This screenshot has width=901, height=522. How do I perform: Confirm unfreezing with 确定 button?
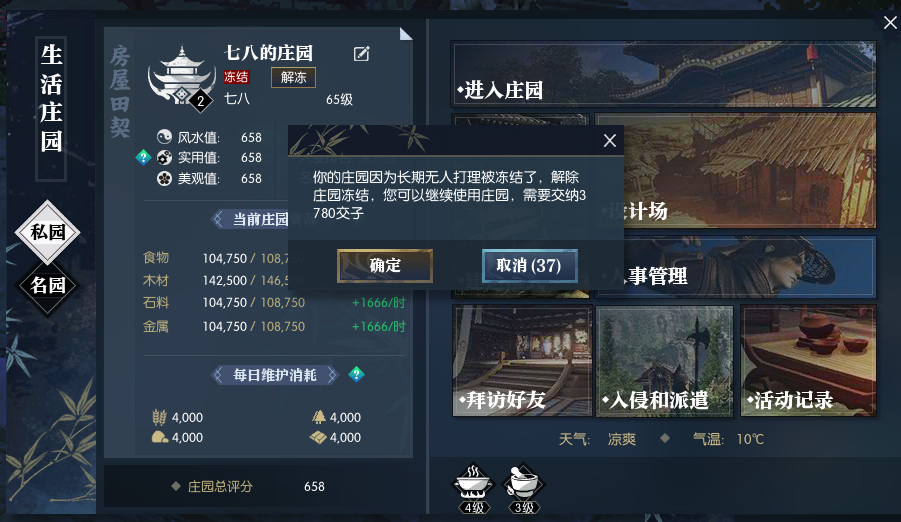385,266
